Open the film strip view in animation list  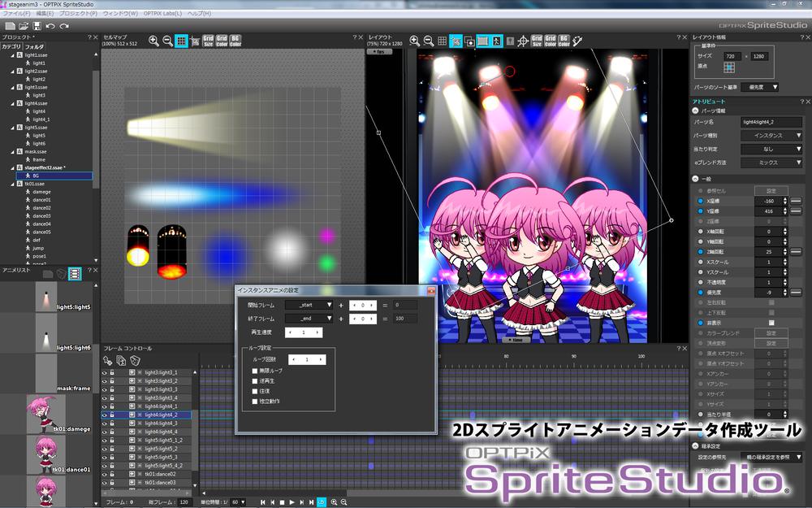pyautogui.click(x=75, y=274)
